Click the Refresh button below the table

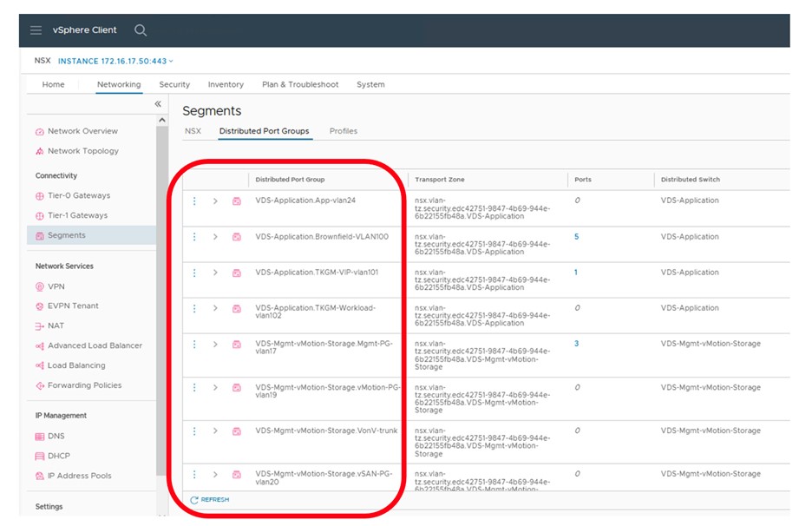click(210, 500)
